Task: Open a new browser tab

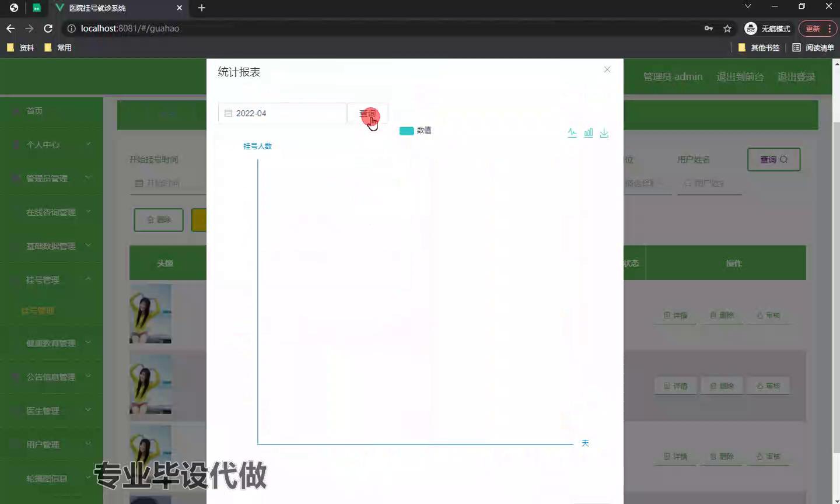Action: click(201, 8)
